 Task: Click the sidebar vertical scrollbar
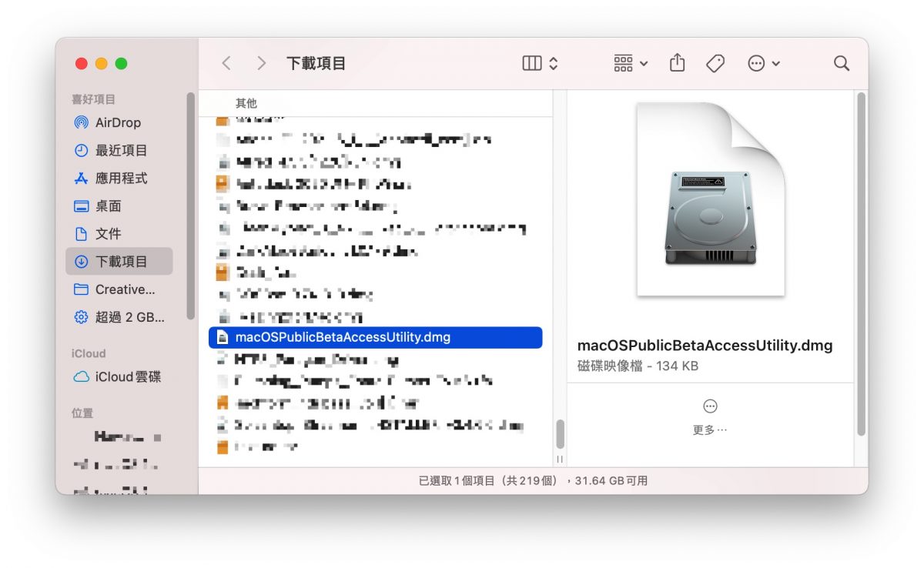point(190,206)
